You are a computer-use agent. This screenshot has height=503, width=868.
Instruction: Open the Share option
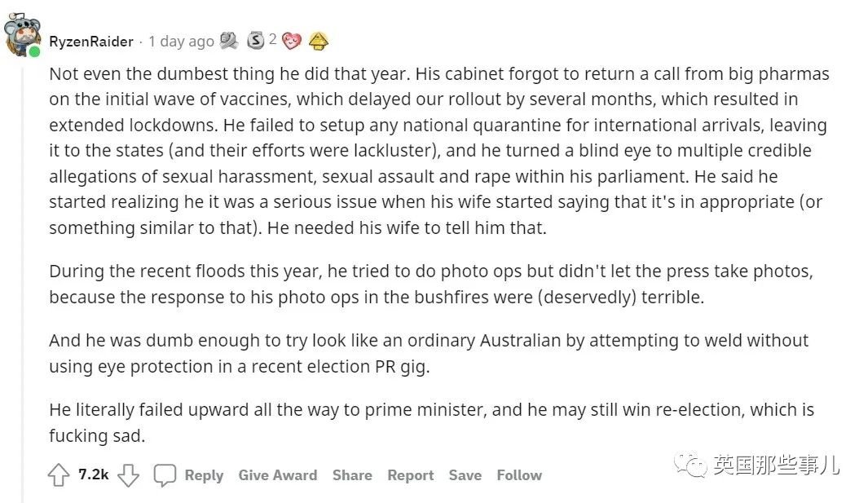[352, 475]
